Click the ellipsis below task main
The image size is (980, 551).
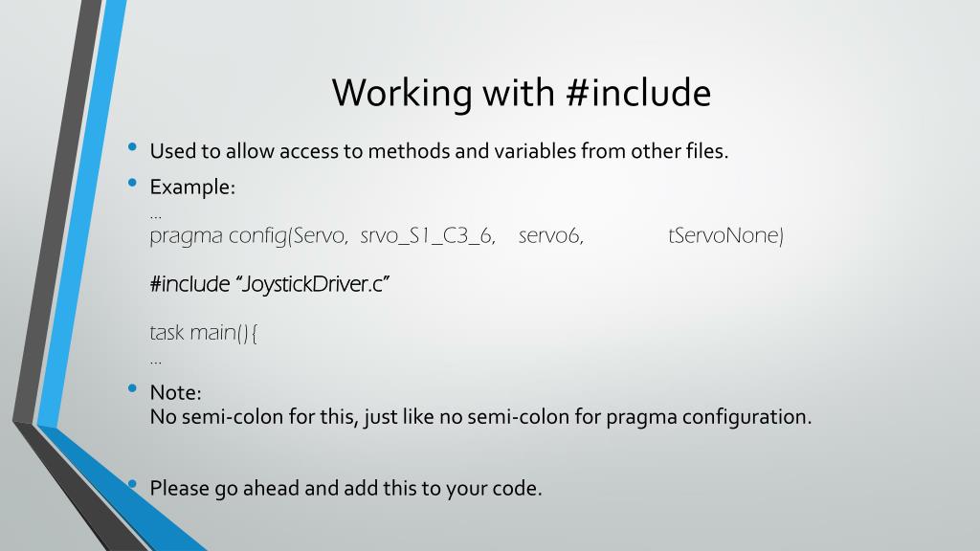[x=156, y=362]
